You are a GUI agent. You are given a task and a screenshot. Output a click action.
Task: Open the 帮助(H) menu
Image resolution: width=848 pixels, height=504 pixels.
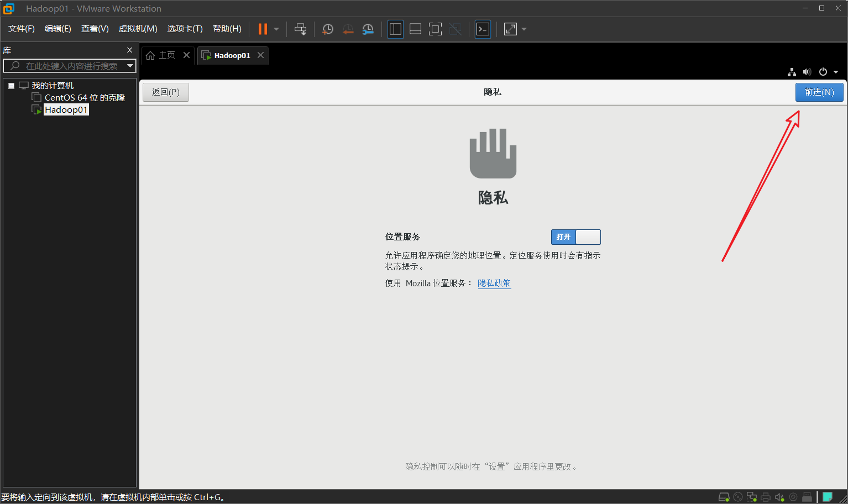tap(227, 29)
